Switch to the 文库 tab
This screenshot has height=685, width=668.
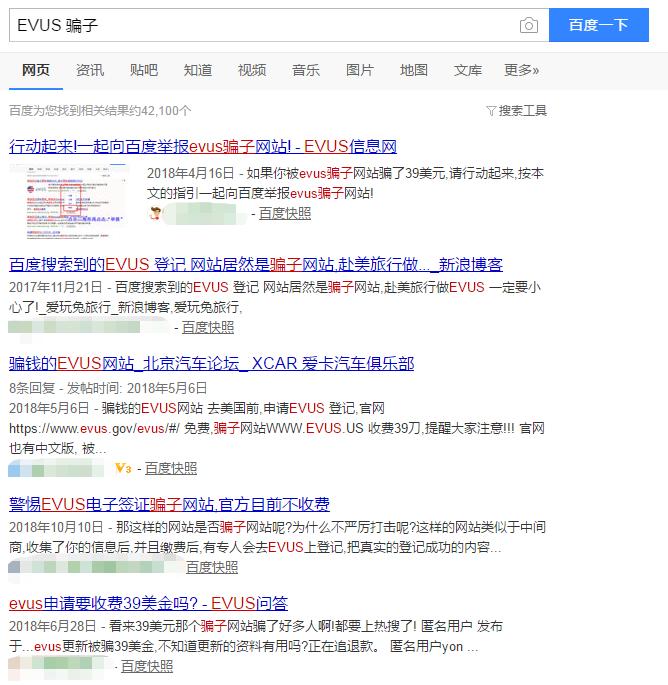tap(467, 70)
